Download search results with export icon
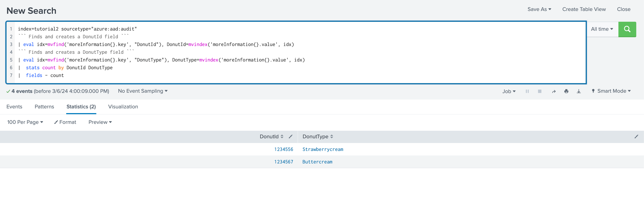The width and height of the screenshot is (644, 203). (x=579, y=91)
